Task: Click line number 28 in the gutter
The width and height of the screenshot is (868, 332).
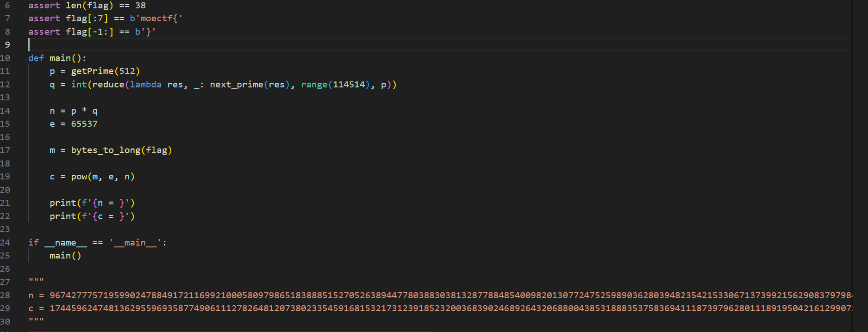Action: point(6,295)
